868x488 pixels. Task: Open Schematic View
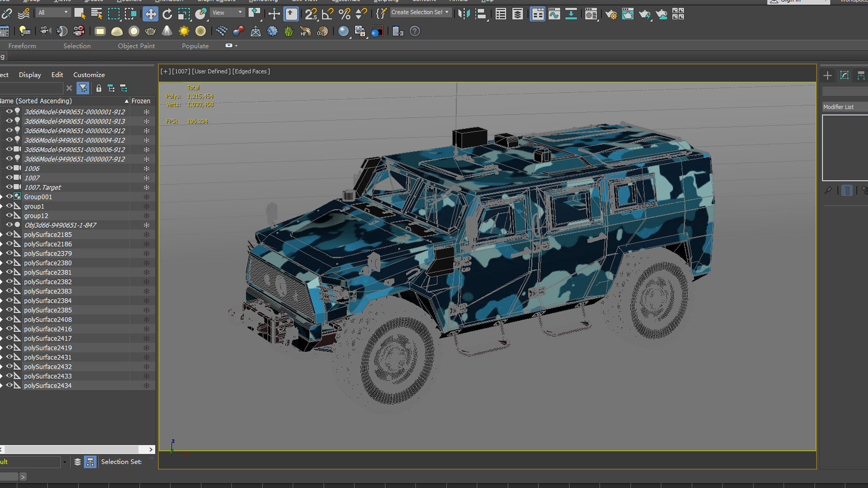click(571, 14)
